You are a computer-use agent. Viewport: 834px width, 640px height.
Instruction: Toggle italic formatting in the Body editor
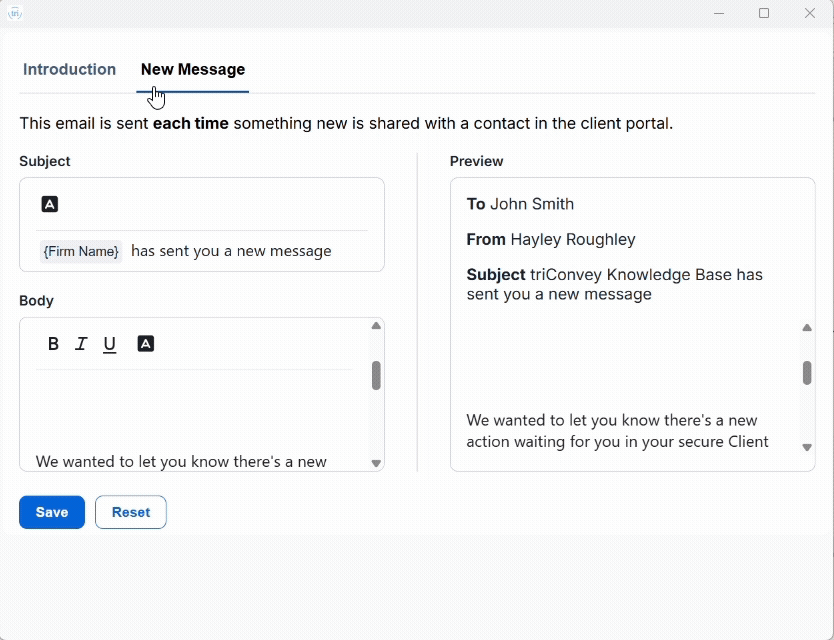point(81,344)
